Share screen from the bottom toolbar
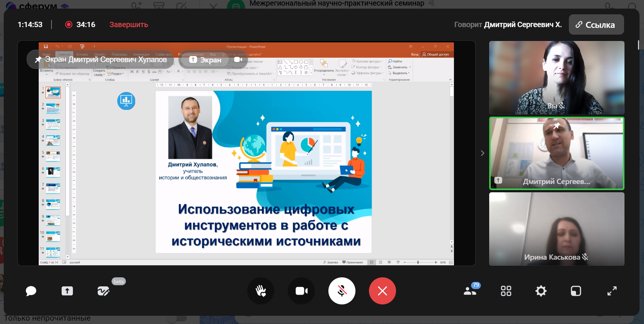644x324 pixels. [67, 291]
